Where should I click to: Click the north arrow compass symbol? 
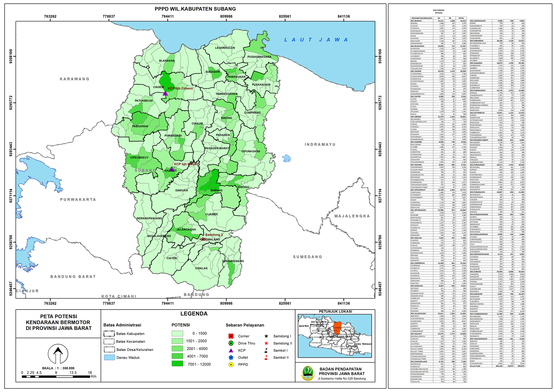(58, 354)
